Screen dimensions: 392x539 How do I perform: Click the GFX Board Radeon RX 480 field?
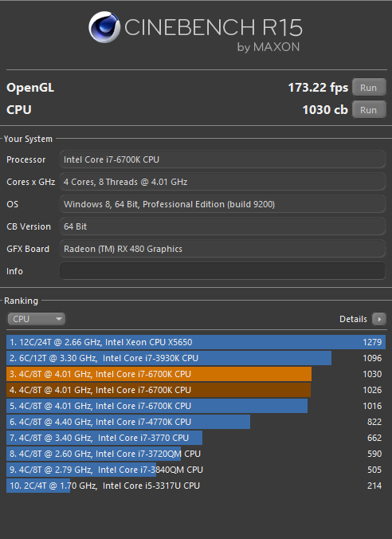click(222, 249)
